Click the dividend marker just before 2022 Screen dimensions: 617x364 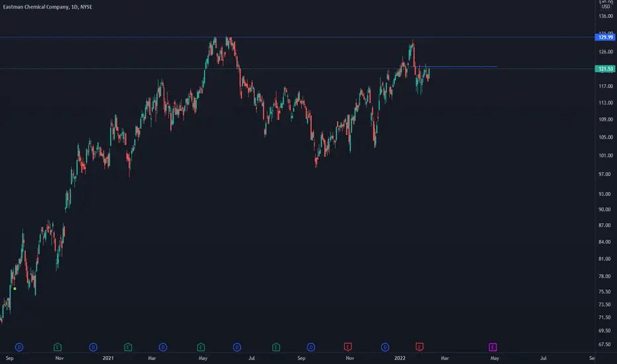pyautogui.click(x=385, y=347)
